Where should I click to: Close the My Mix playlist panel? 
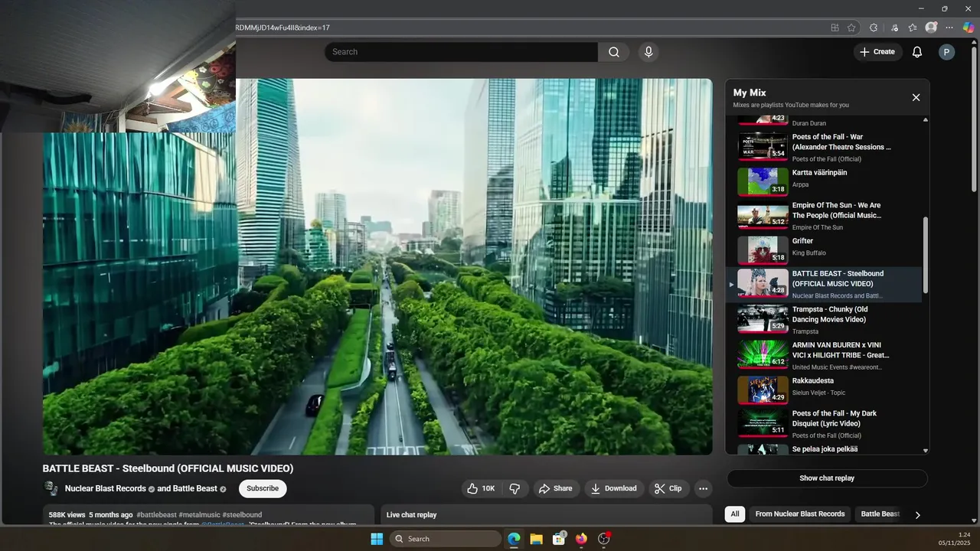(916, 97)
